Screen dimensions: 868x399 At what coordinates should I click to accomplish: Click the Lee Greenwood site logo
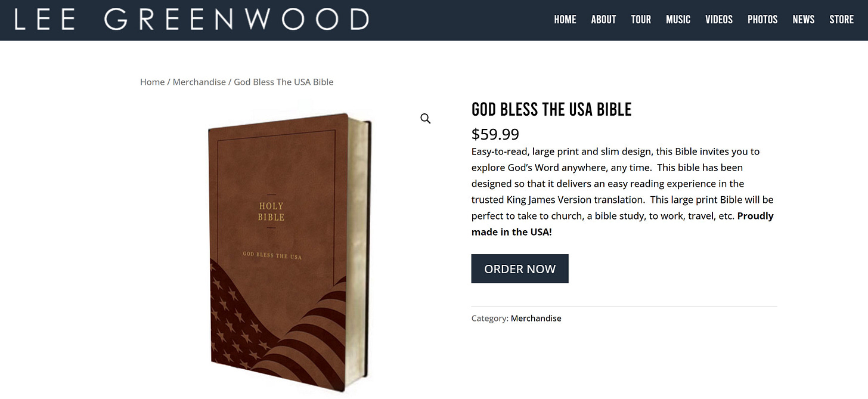tap(191, 20)
